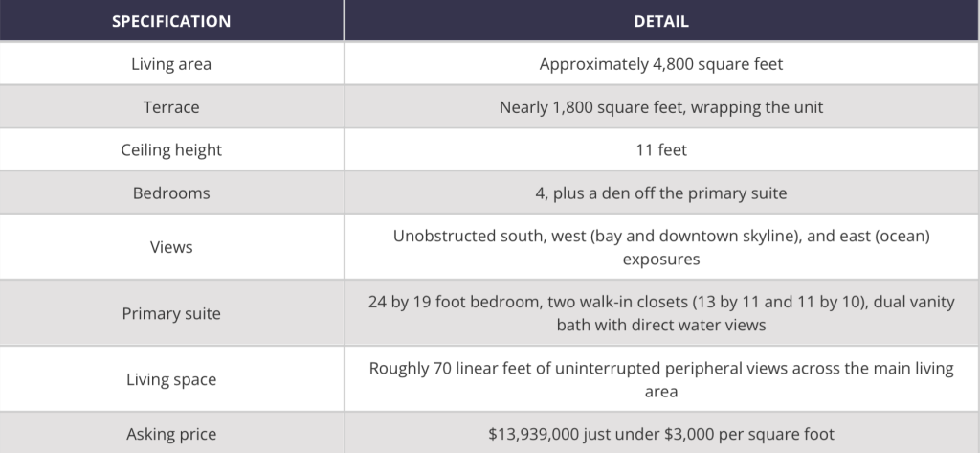Select the Asking price label
The image size is (980, 453).
coord(171,434)
